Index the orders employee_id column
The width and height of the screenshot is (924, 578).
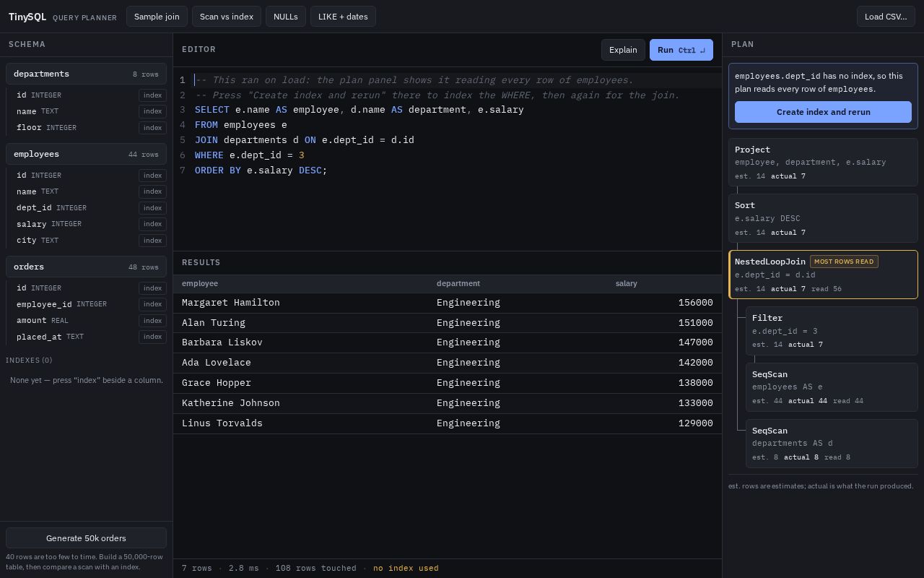[x=152, y=304]
